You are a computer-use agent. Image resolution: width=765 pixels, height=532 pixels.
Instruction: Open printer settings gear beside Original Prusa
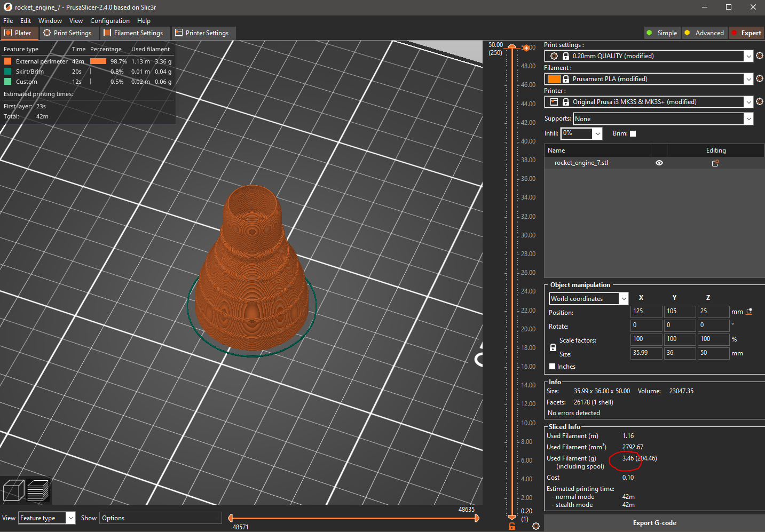tap(760, 101)
